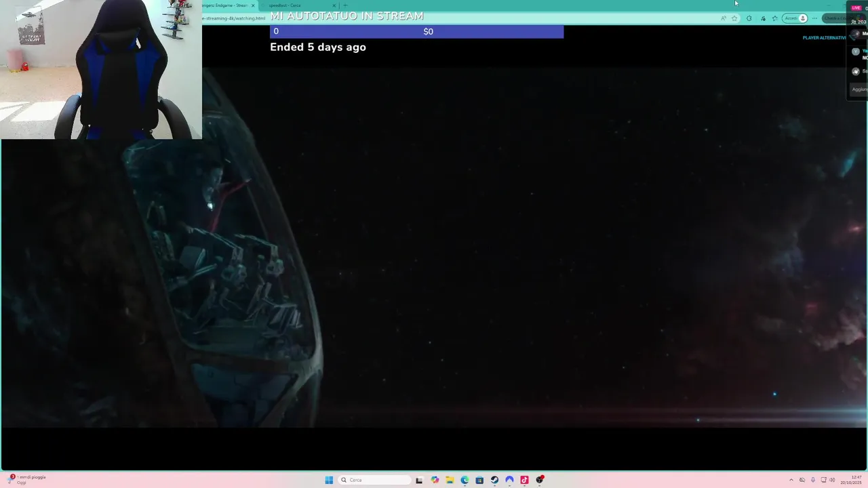
Task: Click the browser address bar URL
Action: tap(235, 18)
